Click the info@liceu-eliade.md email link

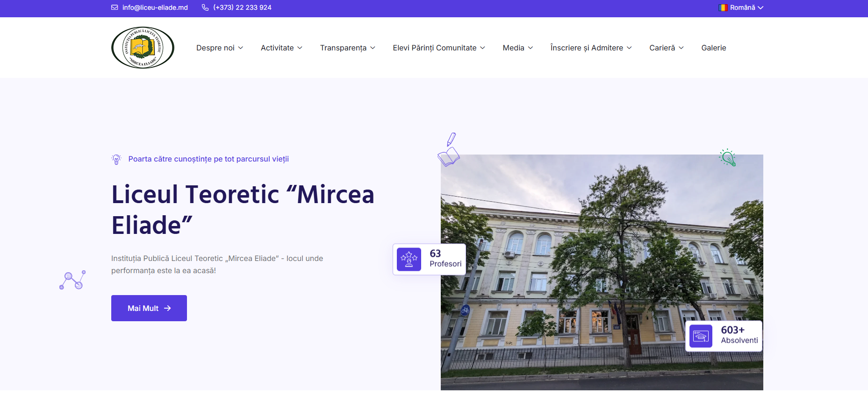pos(155,7)
